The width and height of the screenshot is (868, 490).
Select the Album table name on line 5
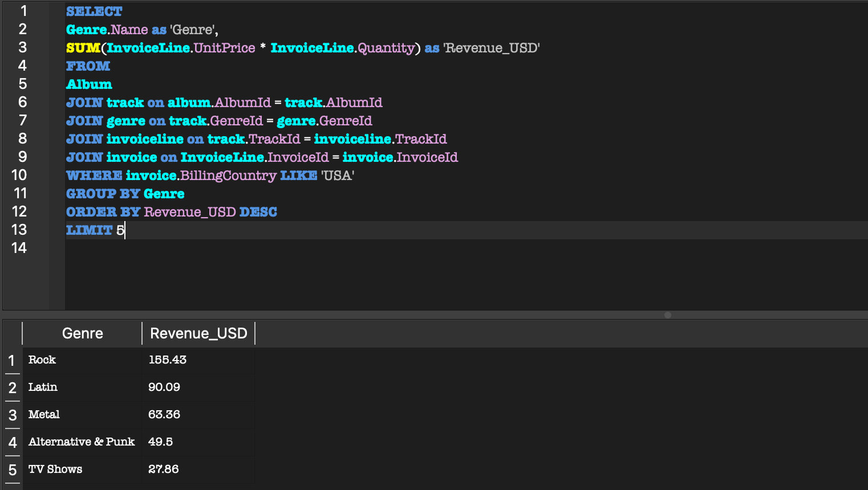[89, 84]
